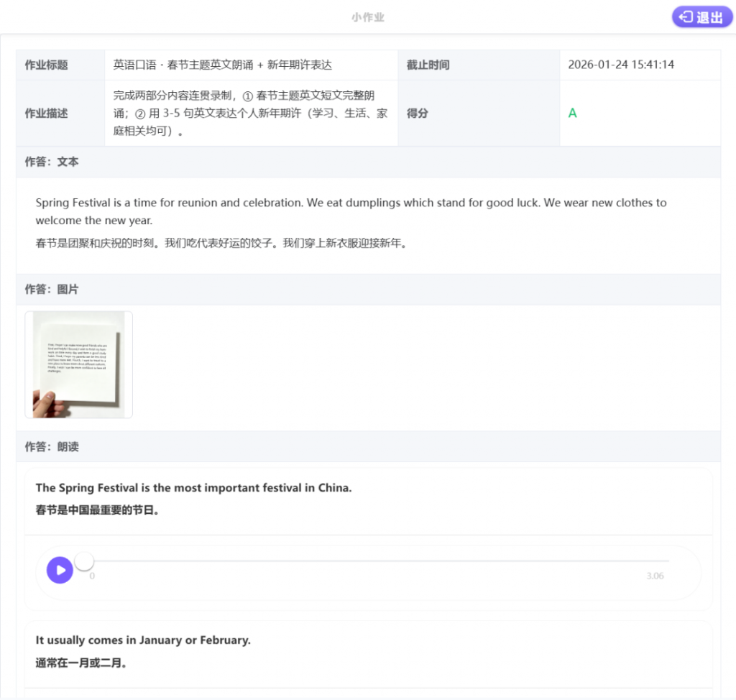Screen dimensions: 736x700
Task: Click the translation 春节是中国最重要的节日
Action: click(97, 510)
